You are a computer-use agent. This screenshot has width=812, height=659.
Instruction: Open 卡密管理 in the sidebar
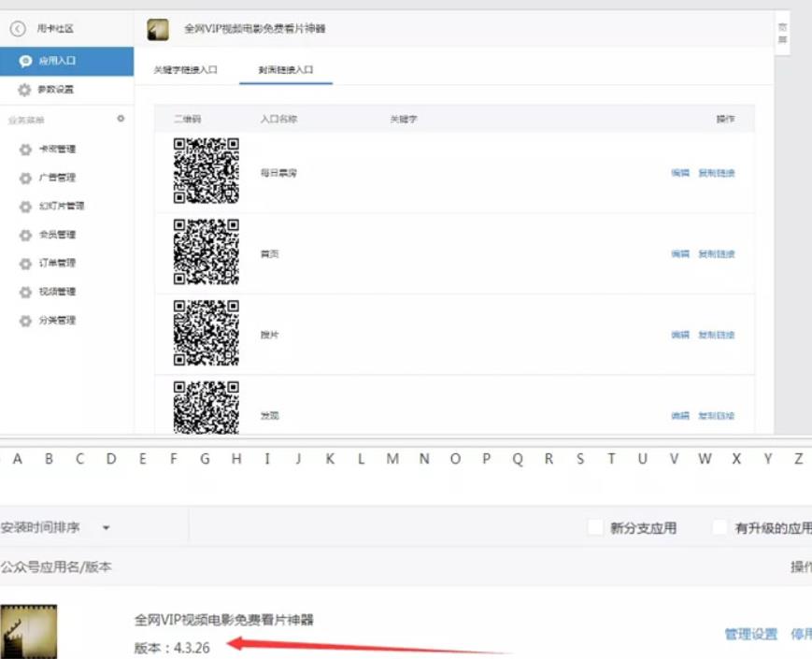pyautogui.click(x=58, y=150)
